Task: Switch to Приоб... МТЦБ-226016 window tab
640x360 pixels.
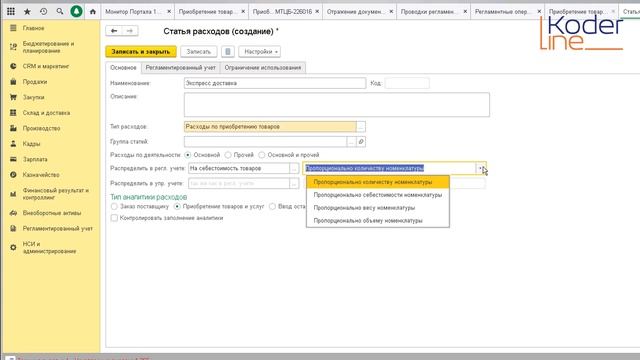Action: 282,11
